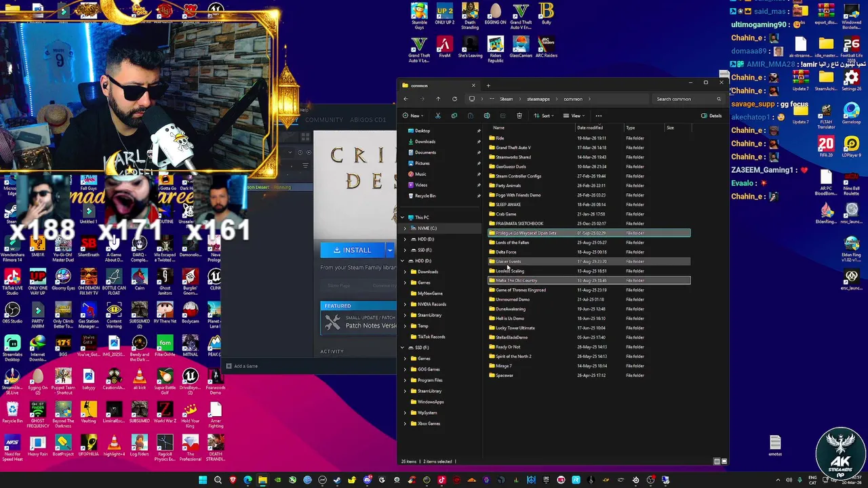Open the ARC Raiders desktop icon

(x=546, y=47)
